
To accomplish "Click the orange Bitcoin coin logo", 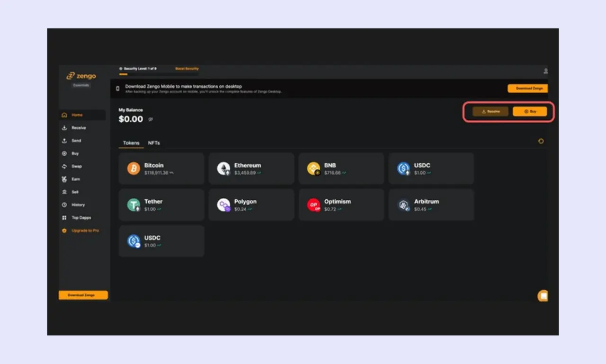I will pos(134,168).
